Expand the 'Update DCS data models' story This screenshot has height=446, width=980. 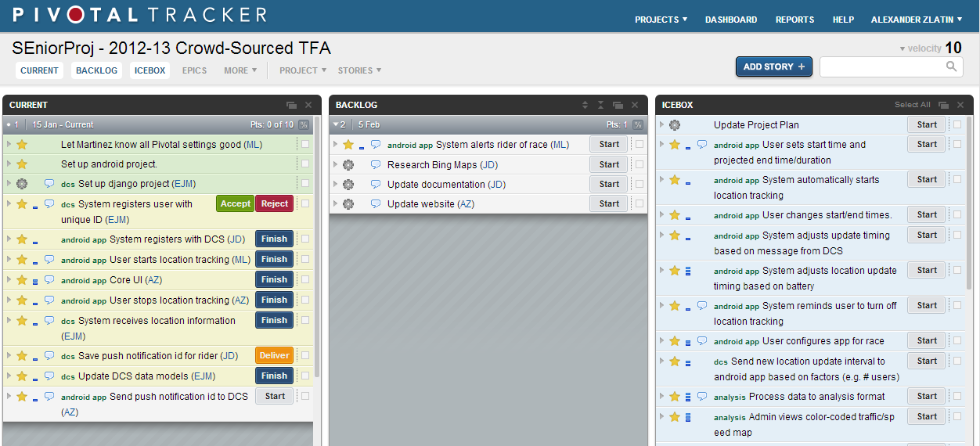point(9,376)
